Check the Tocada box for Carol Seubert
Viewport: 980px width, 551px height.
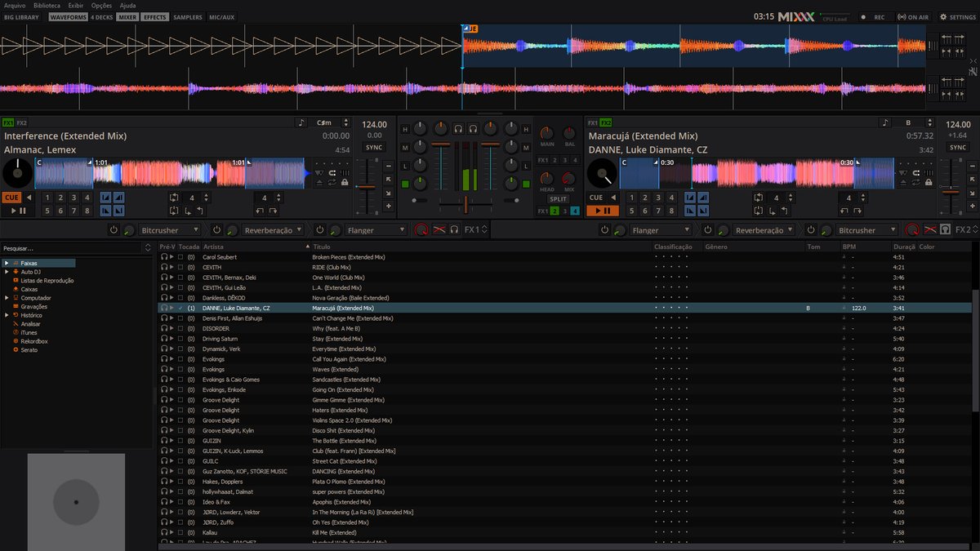click(x=180, y=257)
